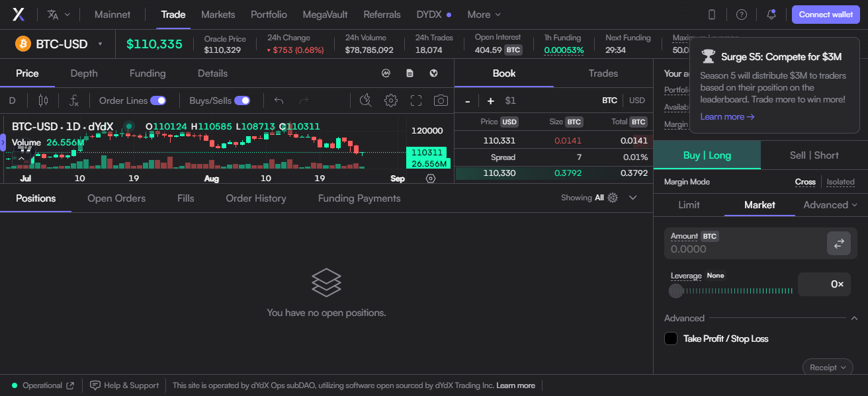This screenshot has height=396, width=868.
Task: Click the quick search lightning icon
Action: [x=366, y=100]
